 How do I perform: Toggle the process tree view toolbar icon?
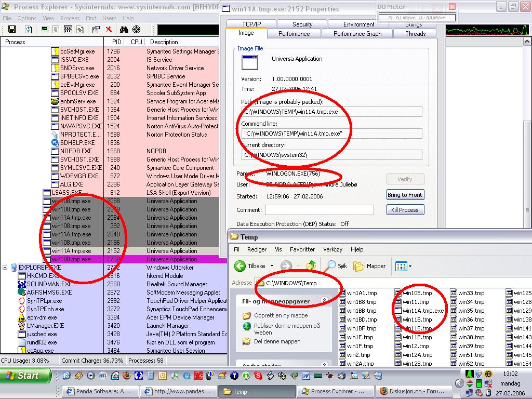(56, 30)
